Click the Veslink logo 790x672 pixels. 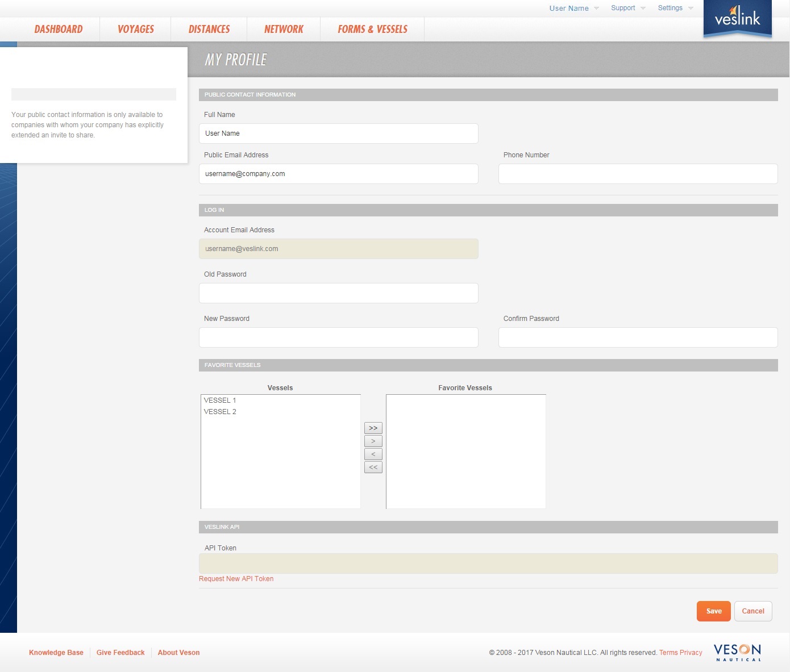point(737,19)
